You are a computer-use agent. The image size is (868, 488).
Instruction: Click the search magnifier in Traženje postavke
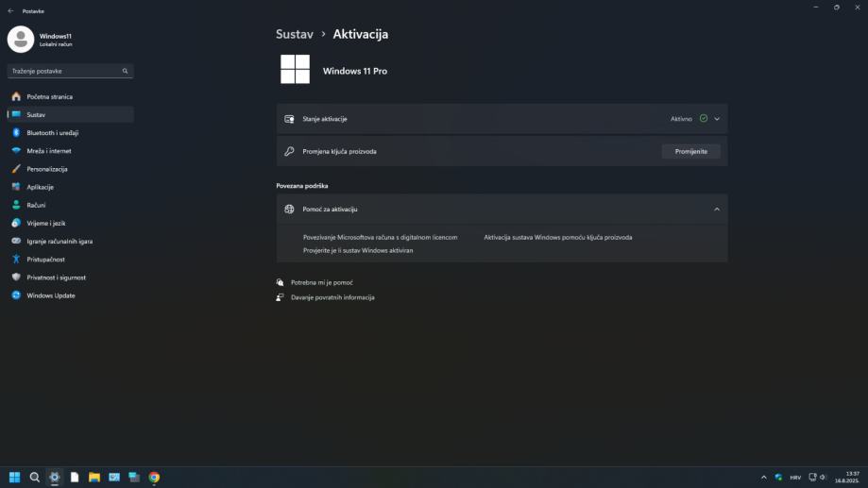(x=125, y=71)
